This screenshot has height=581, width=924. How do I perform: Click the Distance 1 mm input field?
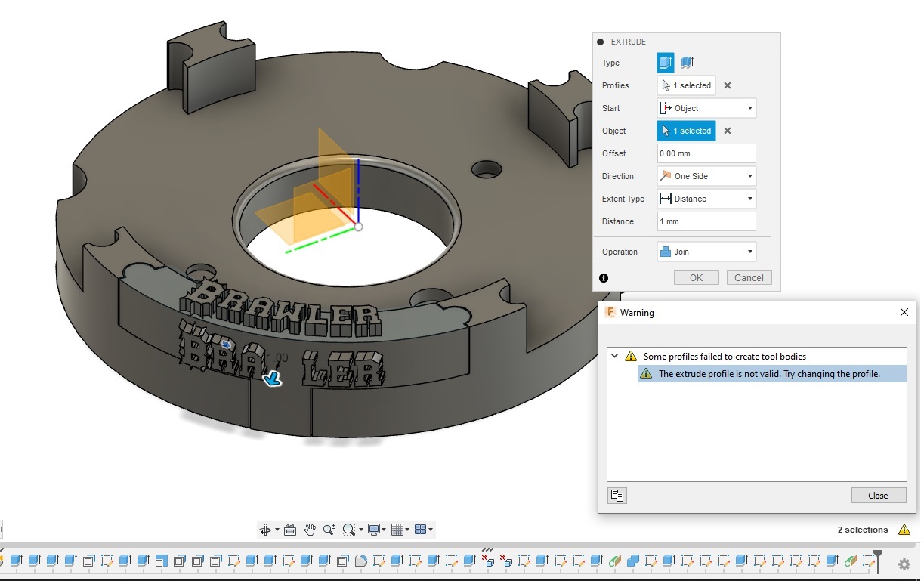706,221
